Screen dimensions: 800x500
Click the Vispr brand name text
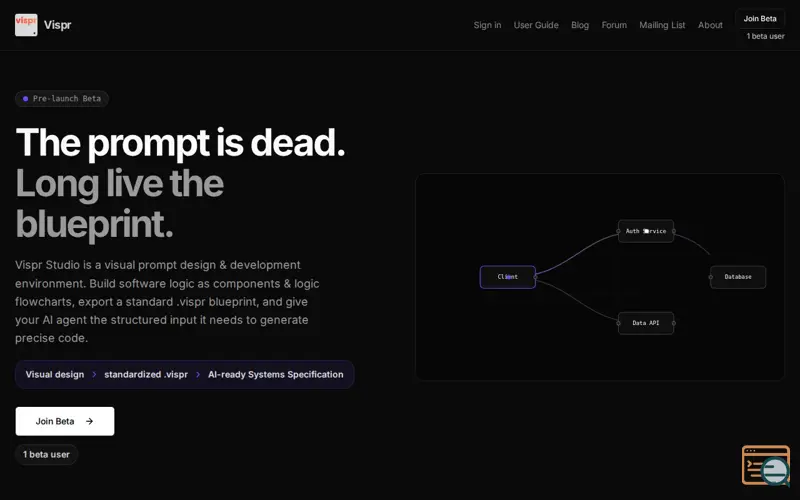click(x=58, y=25)
